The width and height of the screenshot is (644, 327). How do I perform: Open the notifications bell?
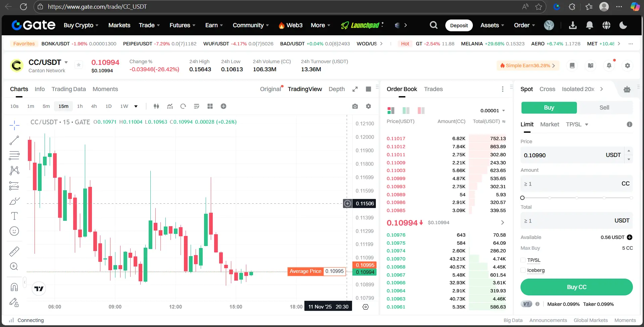(590, 25)
